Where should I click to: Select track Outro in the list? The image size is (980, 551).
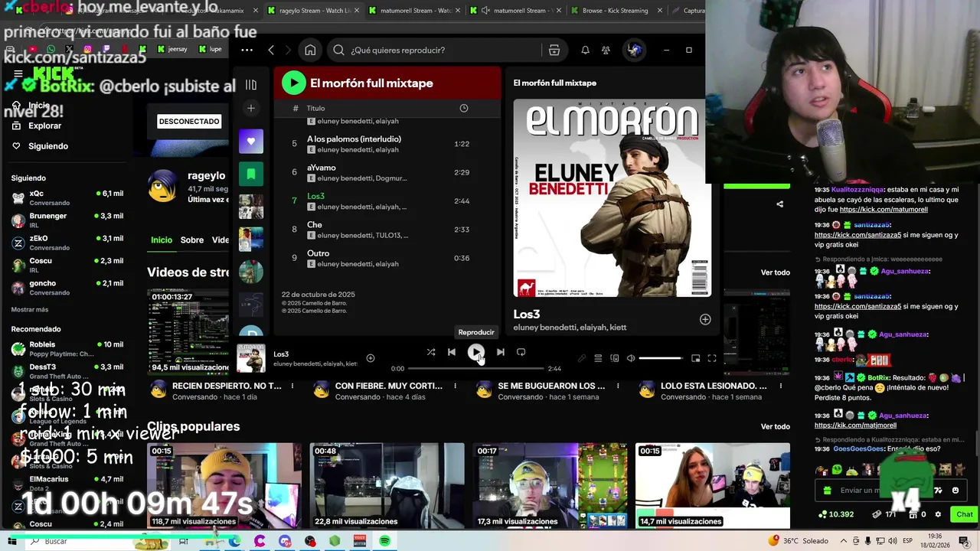click(387, 258)
